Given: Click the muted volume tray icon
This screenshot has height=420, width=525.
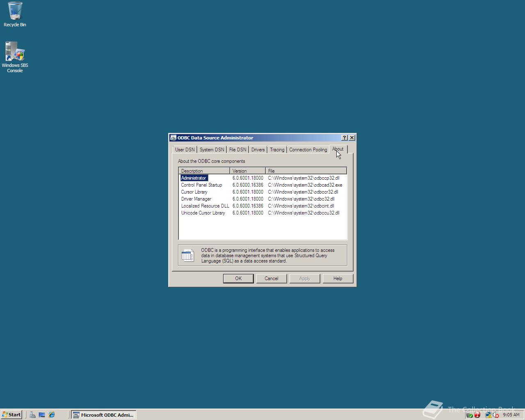Looking at the screenshot, I should click(495, 415).
